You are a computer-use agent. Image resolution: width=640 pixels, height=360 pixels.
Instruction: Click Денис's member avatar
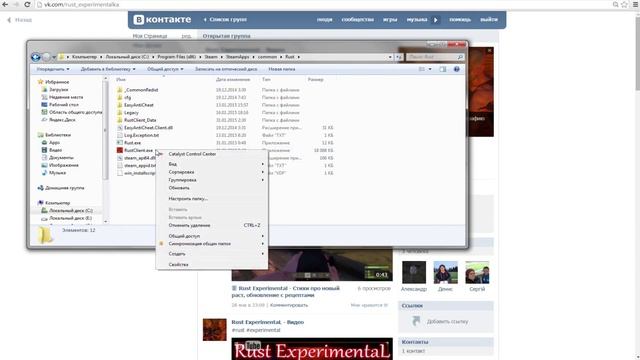(x=445, y=272)
